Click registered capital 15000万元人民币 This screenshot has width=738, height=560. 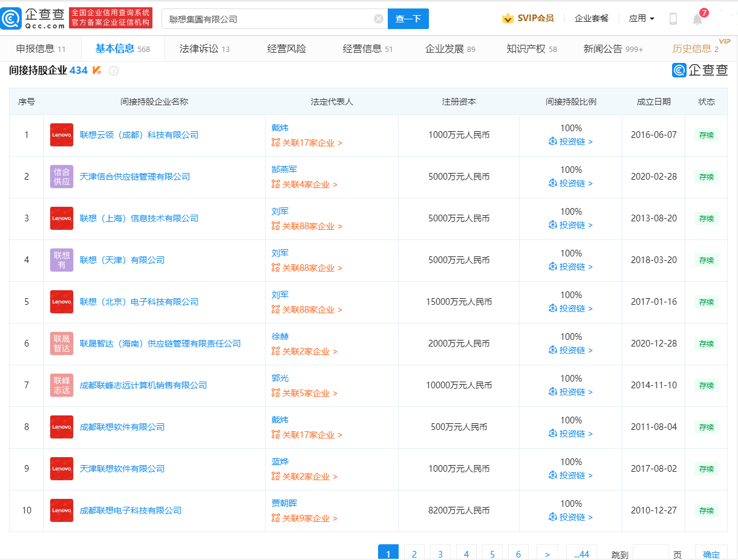click(459, 302)
